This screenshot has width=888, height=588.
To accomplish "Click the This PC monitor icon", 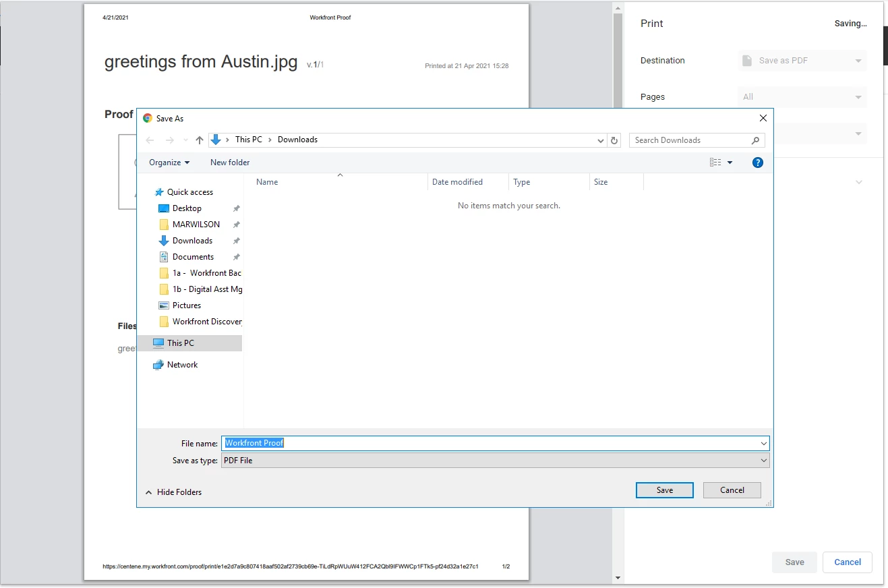I will [x=158, y=343].
